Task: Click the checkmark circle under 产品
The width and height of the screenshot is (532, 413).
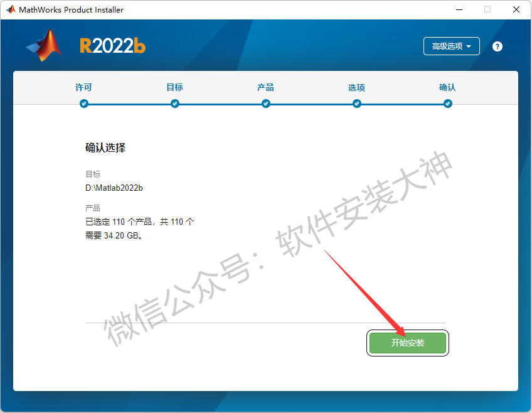Action: 265,104
